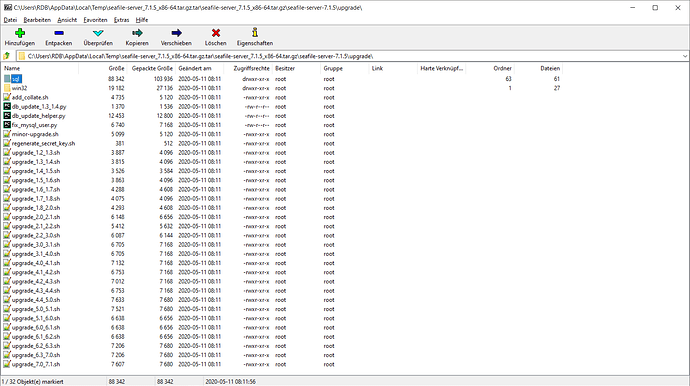
Task: Select file name upgrade_1.5_1.6.sh
Action: (x=36, y=180)
